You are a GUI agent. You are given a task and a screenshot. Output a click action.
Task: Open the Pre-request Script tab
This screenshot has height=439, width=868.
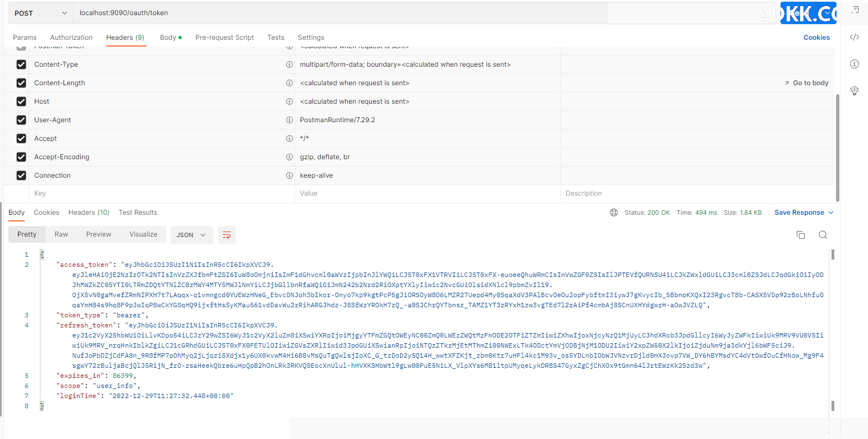tap(224, 38)
